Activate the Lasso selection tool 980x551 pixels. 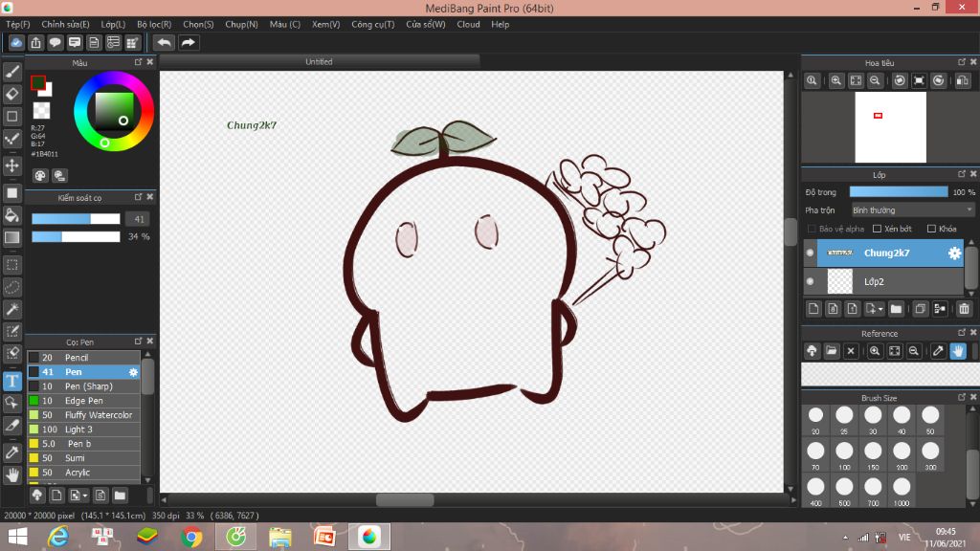pyautogui.click(x=11, y=287)
